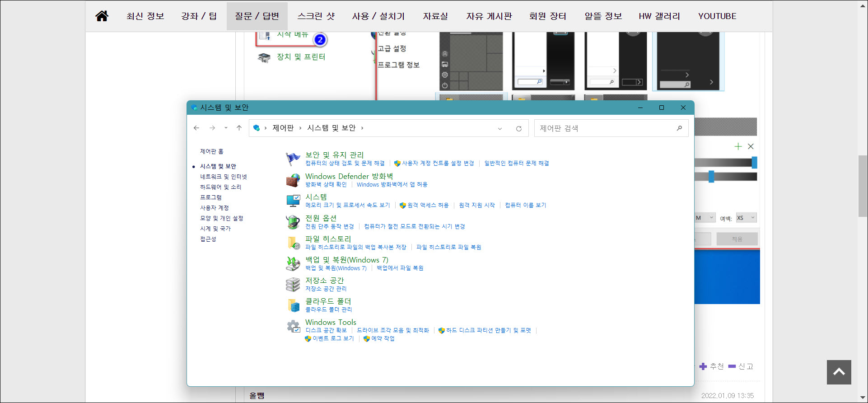Open 방화벽 상태 확인 link
868x403 pixels.
[326, 184]
